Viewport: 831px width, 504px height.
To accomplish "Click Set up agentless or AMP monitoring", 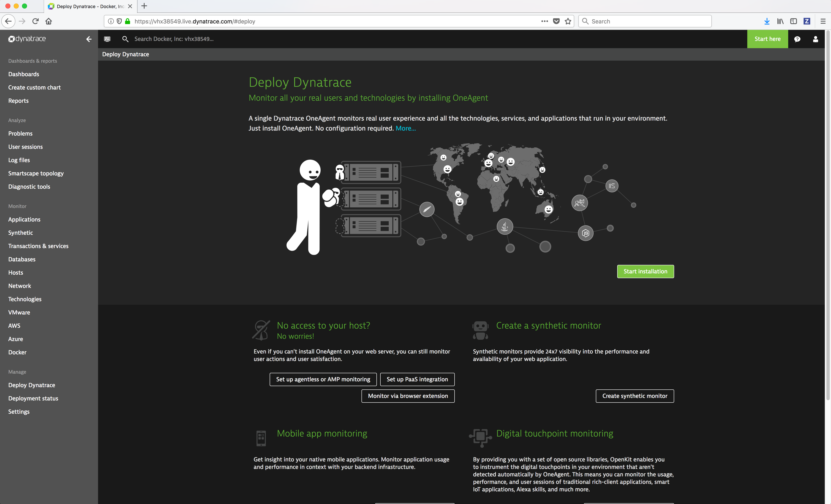I will 323,379.
